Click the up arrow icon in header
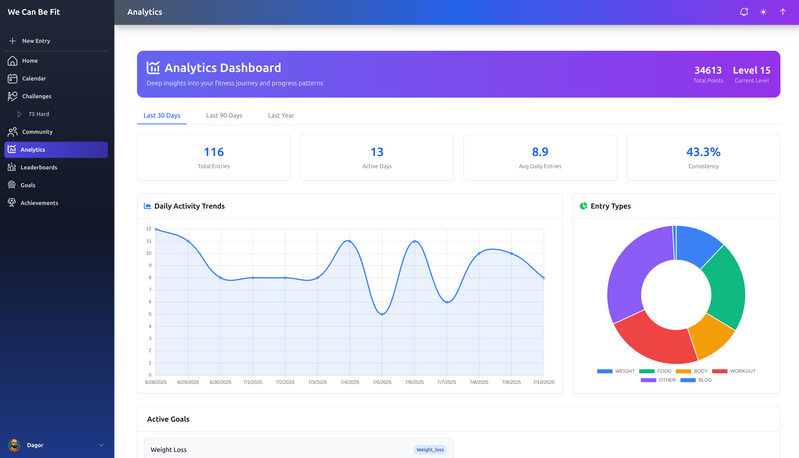The width and height of the screenshot is (799, 458). click(783, 12)
